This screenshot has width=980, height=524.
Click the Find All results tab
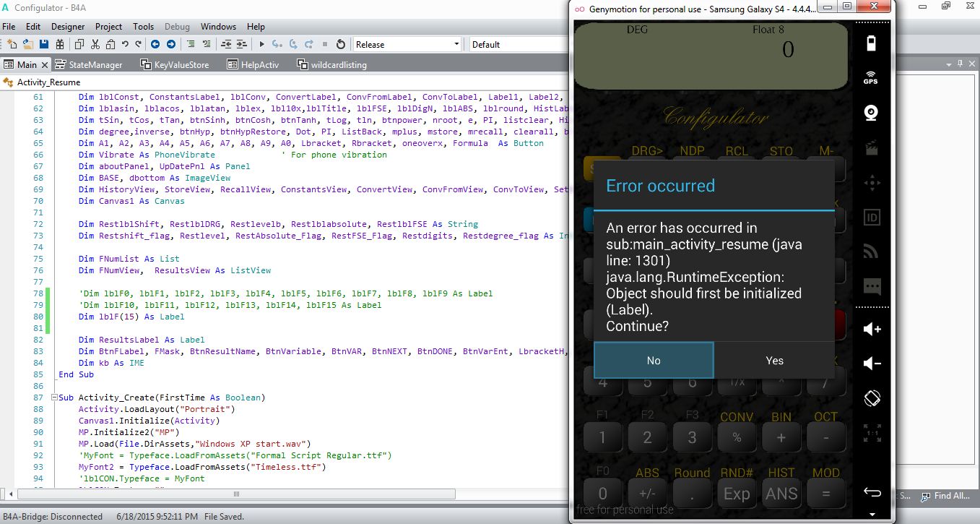(945, 496)
